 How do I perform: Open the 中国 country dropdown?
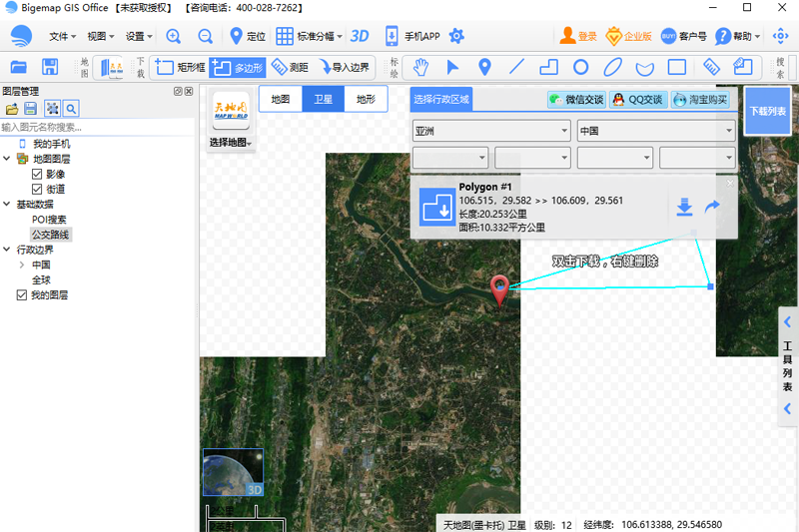point(656,131)
